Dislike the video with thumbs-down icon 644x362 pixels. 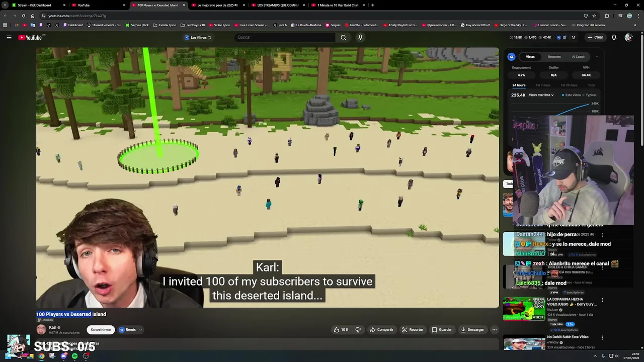point(358,330)
